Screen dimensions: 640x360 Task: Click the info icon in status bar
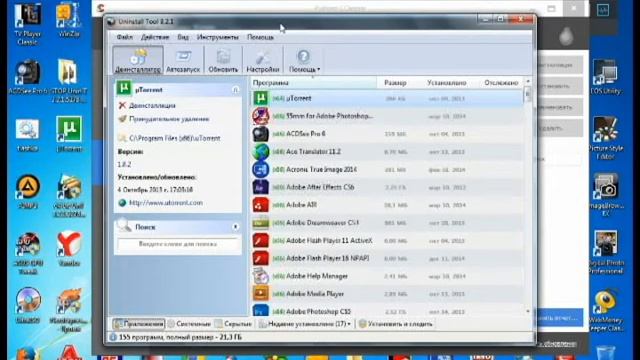[x=113, y=337]
